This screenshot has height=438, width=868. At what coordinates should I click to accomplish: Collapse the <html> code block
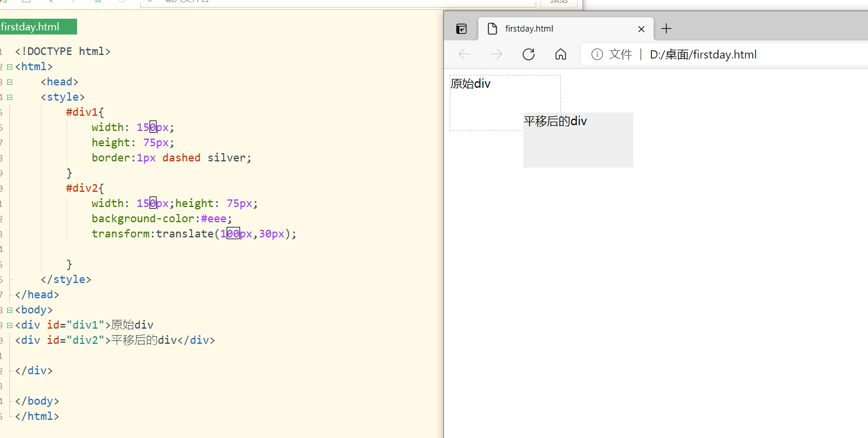9,67
